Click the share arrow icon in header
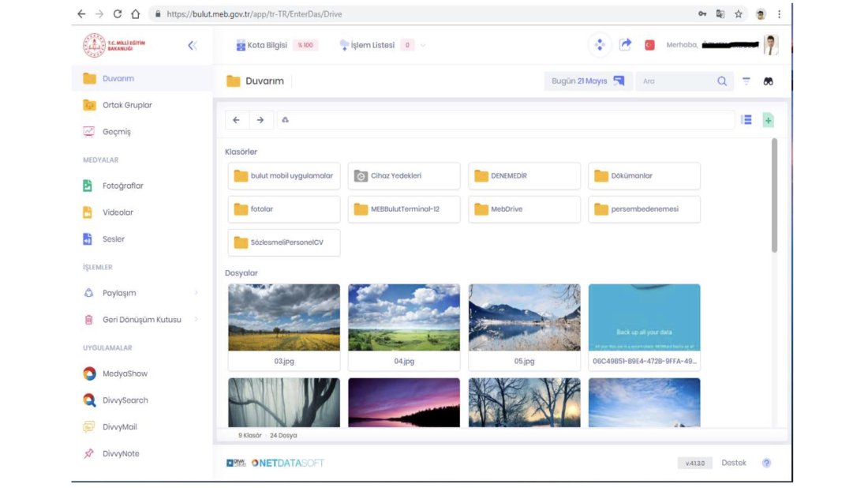Viewport: 868px width, 488px height. pos(625,45)
